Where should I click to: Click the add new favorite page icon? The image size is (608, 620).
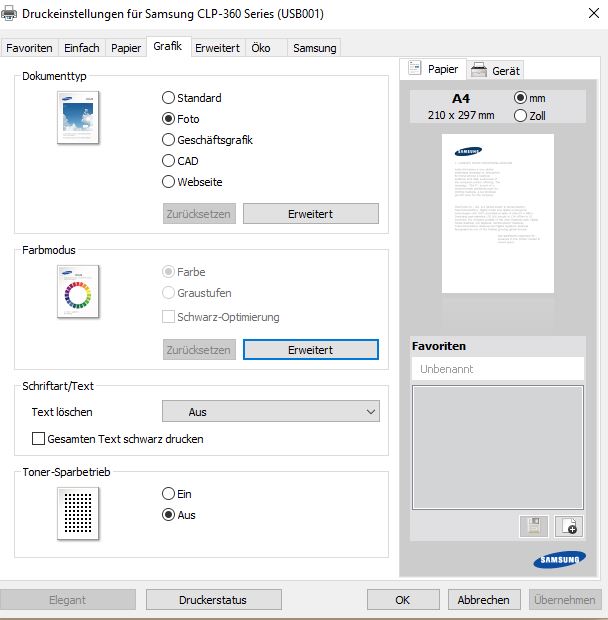[x=569, y=526]
